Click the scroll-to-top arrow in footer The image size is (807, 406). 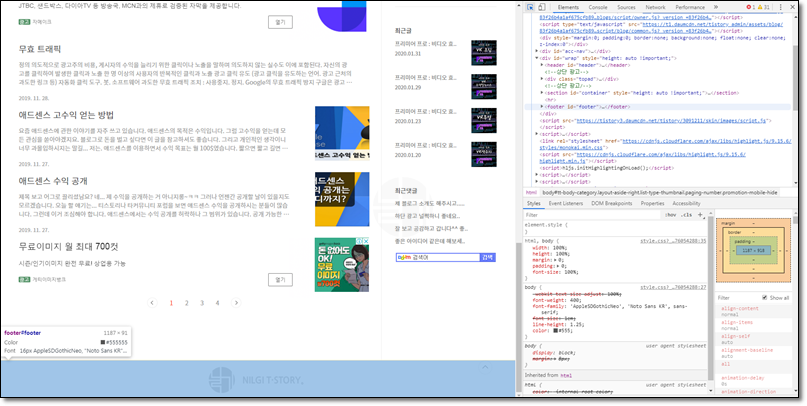coord(484,367)
